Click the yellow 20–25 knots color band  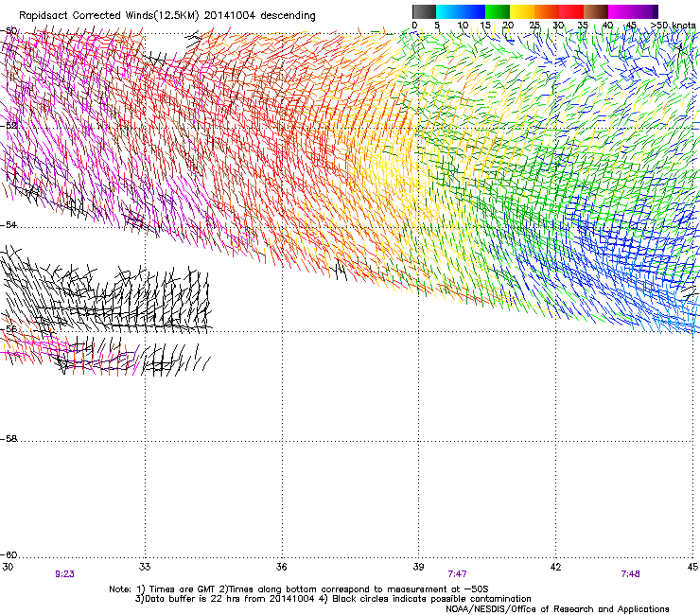click(x=522, y=11)
